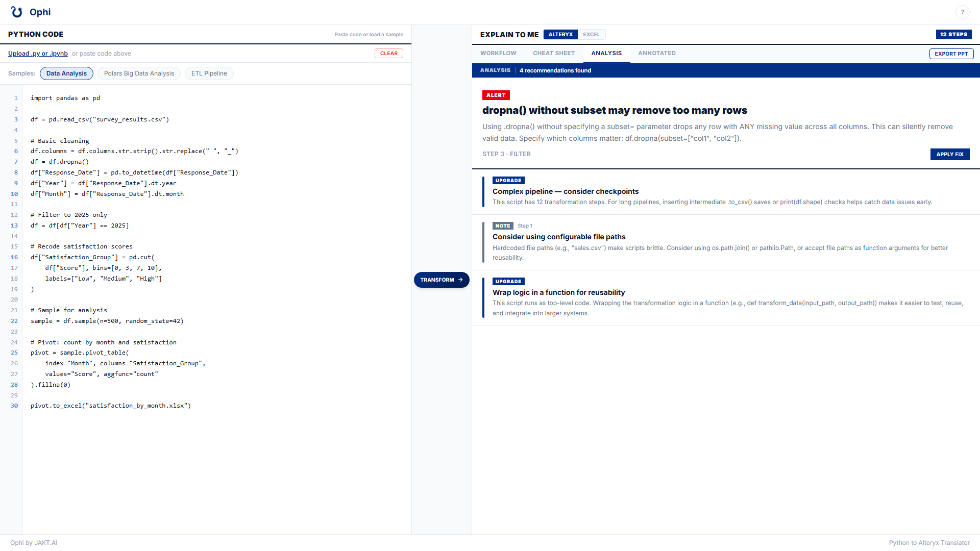Open the Workflow tab
The height and width of the screenshot is (551, 980).
point(498,53)
